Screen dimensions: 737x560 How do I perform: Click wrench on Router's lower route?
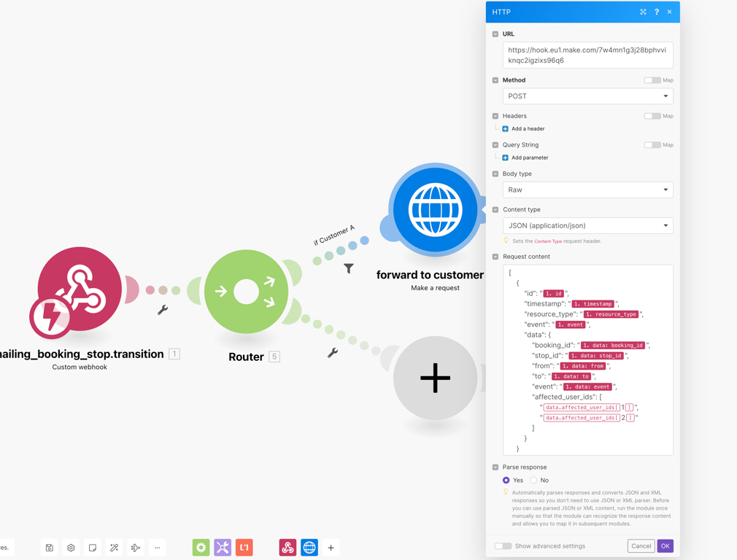coord(333,352)
